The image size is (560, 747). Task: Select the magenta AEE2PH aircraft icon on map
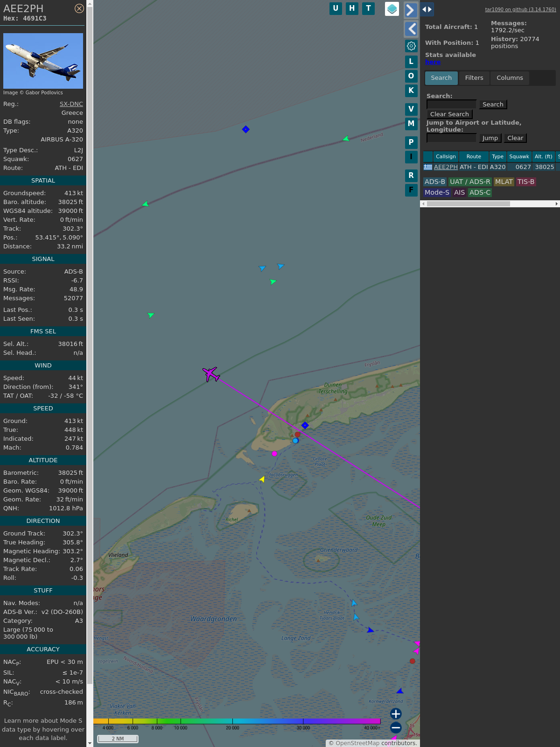point(211,374)
